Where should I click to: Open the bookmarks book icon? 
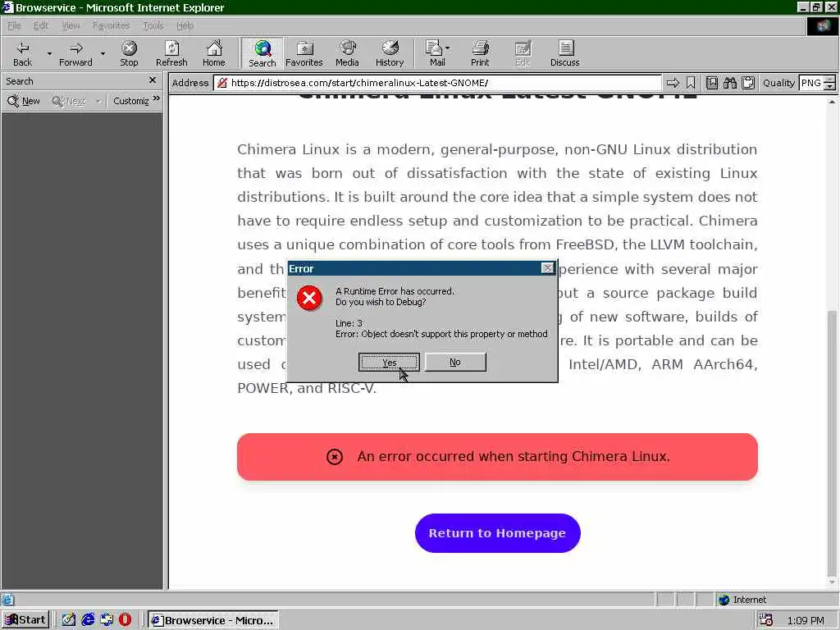(x=711, y=83)
